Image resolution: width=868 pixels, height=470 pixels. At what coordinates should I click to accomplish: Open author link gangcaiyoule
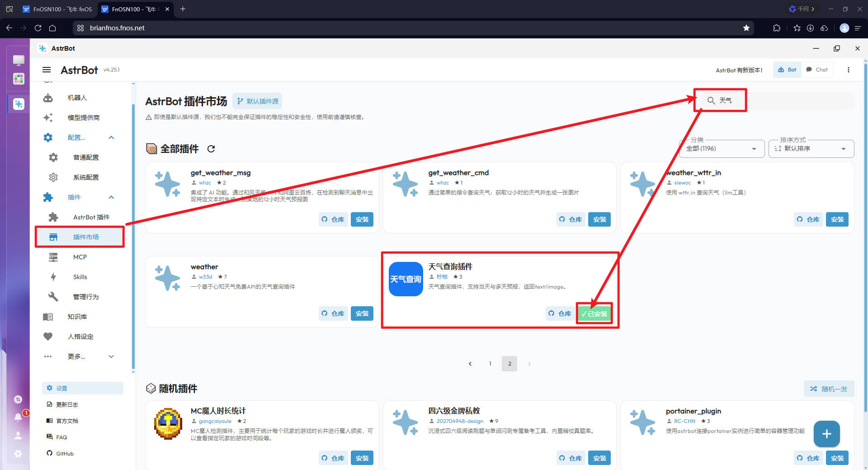215,421
